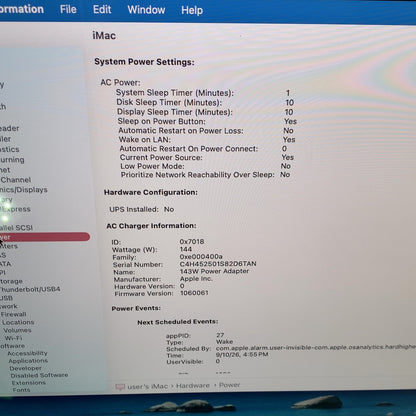Select Firewall under Network

[13, 314]
